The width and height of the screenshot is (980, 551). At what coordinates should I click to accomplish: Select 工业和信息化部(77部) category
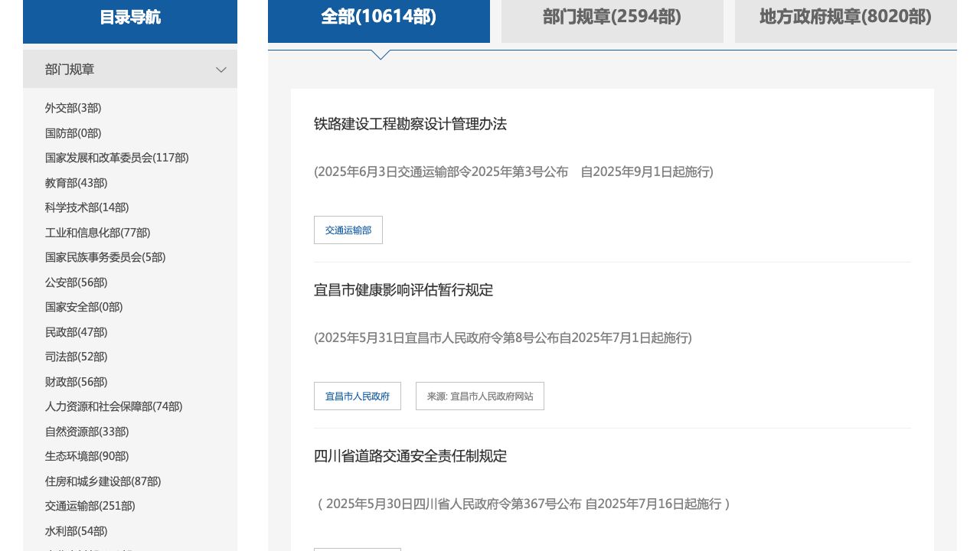pyautogui.click(x=97, y=233)
